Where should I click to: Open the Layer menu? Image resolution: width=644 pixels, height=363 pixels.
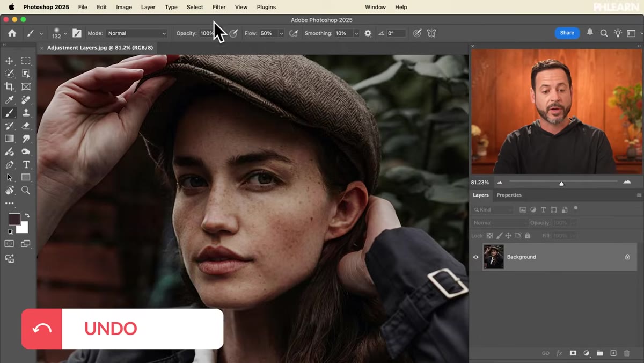tap(148, 7)
